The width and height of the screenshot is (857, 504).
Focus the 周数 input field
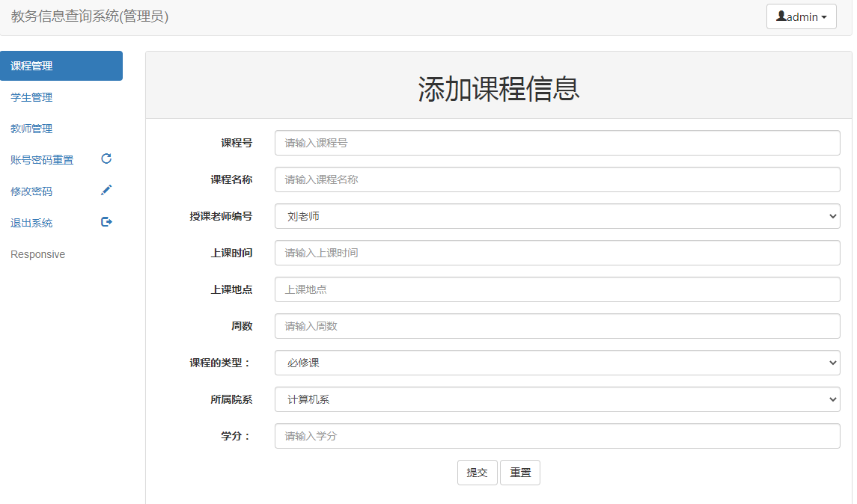557,326
